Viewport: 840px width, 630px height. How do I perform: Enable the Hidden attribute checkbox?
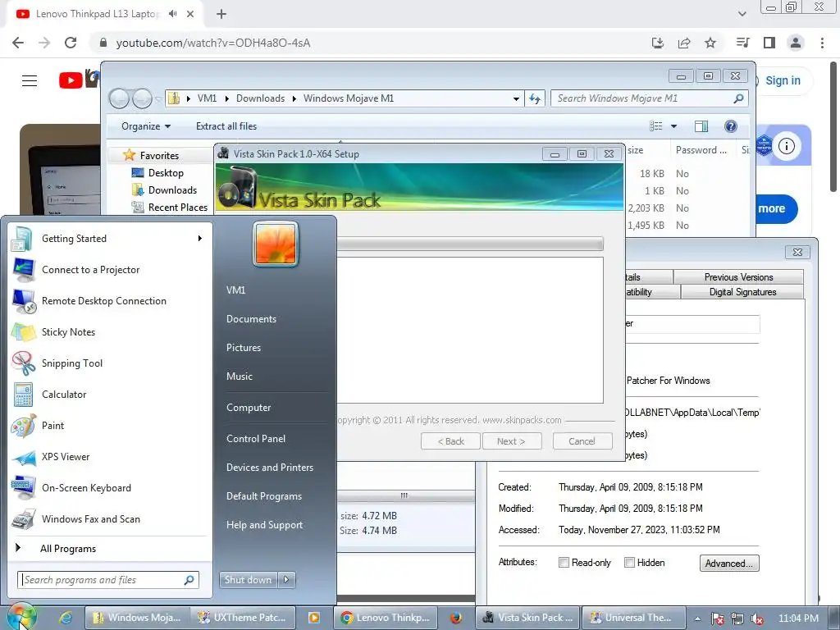629,563
